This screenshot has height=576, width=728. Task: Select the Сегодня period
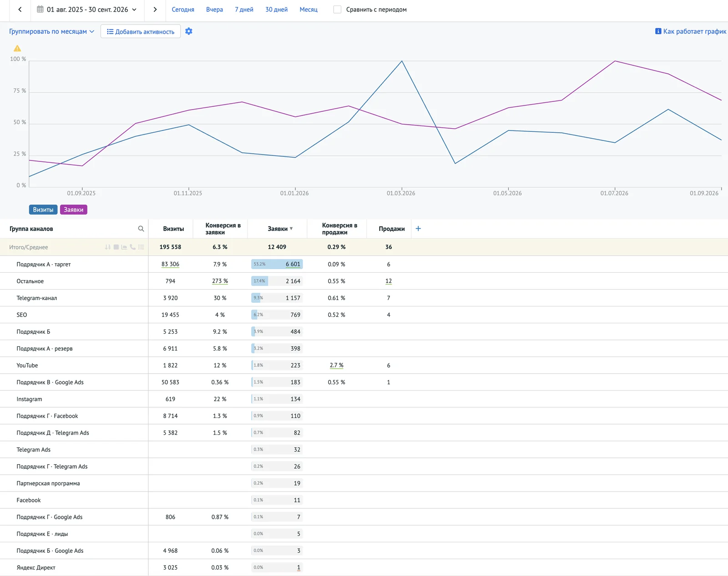[x=183, y=10]
